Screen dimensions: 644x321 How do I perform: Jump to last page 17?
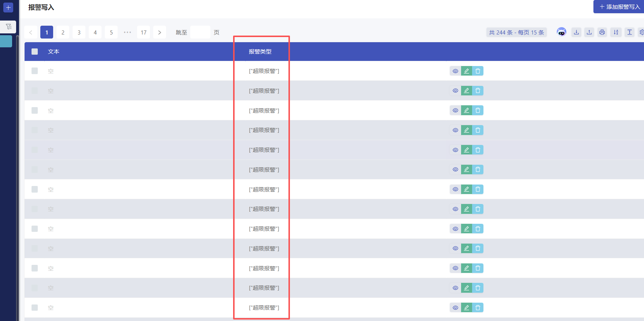tap(143, 32)
